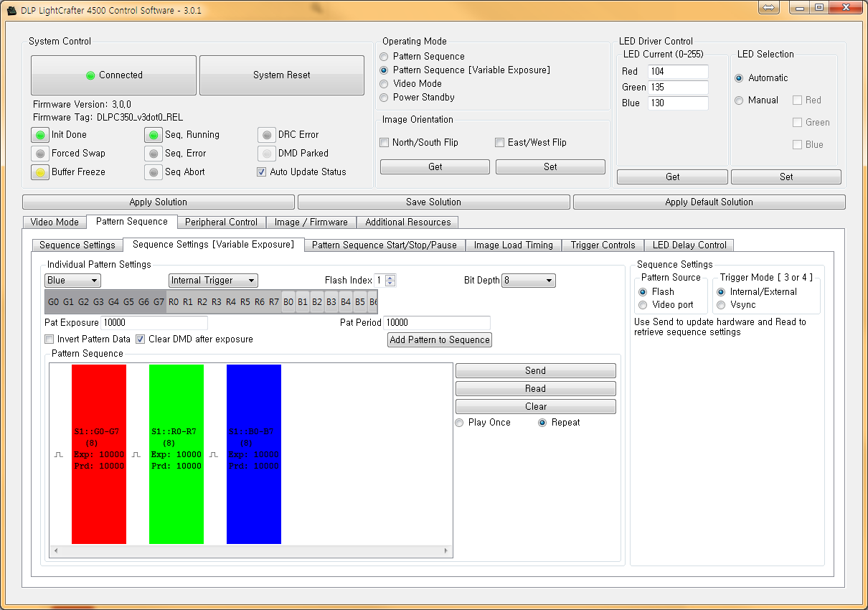The height and width of the screenshot is (610, 868).
Task: Click Get under LED Driver Control
Action: (x=673, y=177)
